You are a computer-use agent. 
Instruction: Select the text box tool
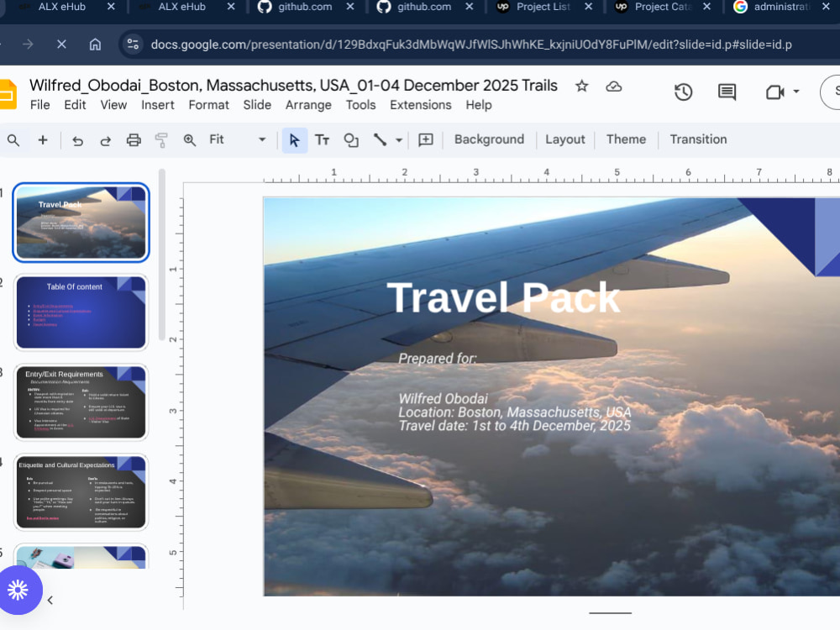pyautogui.click(x=322, y=140)
